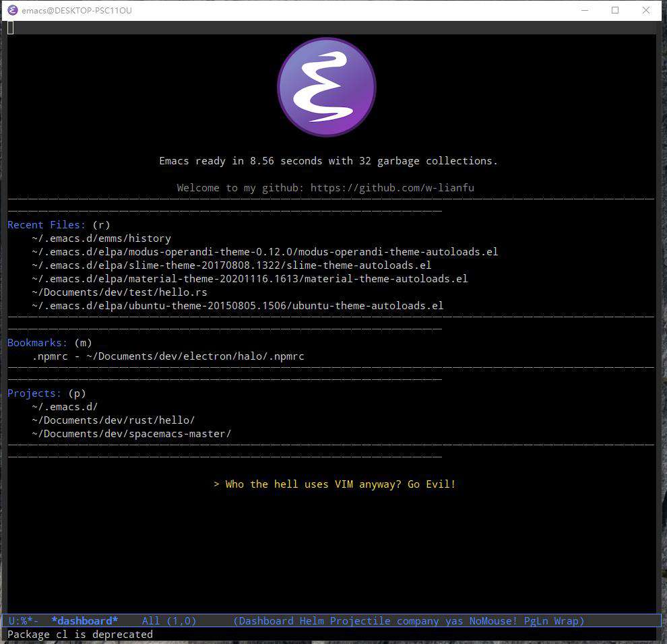Click the U:%*- status indicator in mode line

click(x=24, y=620)
